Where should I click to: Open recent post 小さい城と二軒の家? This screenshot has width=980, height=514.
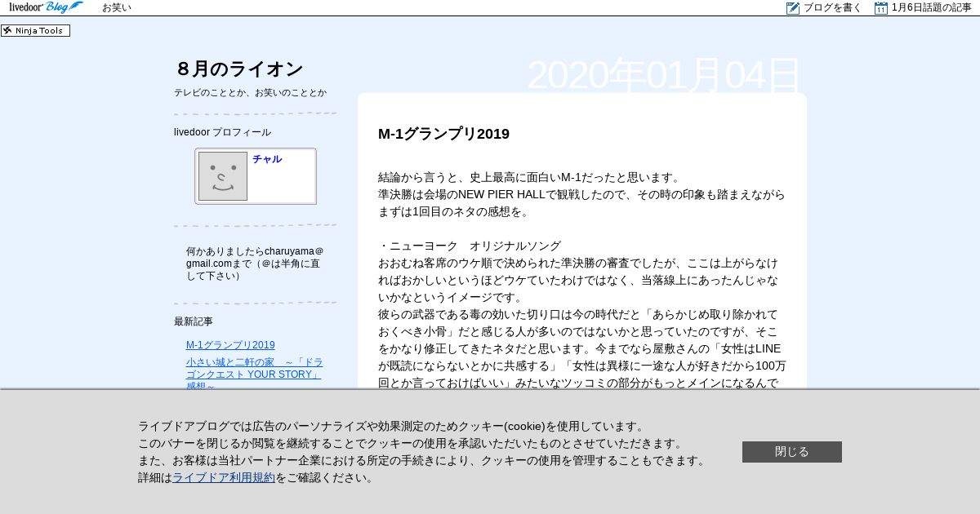tap(255, 374)
